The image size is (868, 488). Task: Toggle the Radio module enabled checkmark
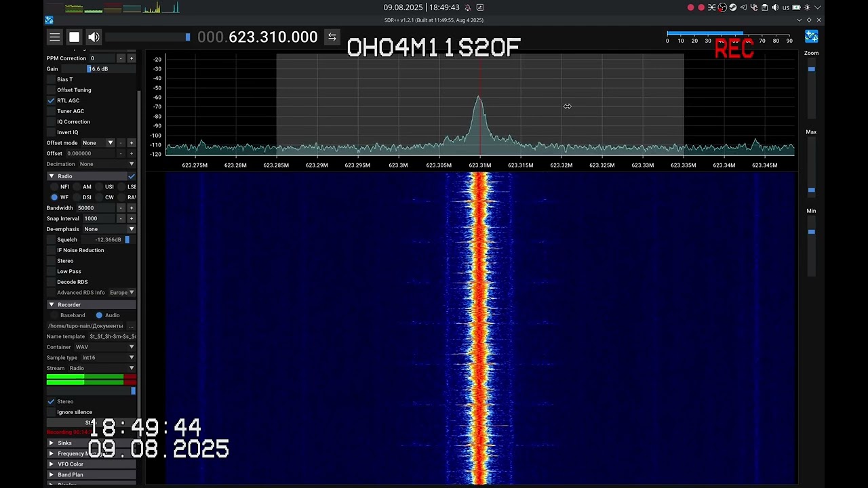point(132,176)
